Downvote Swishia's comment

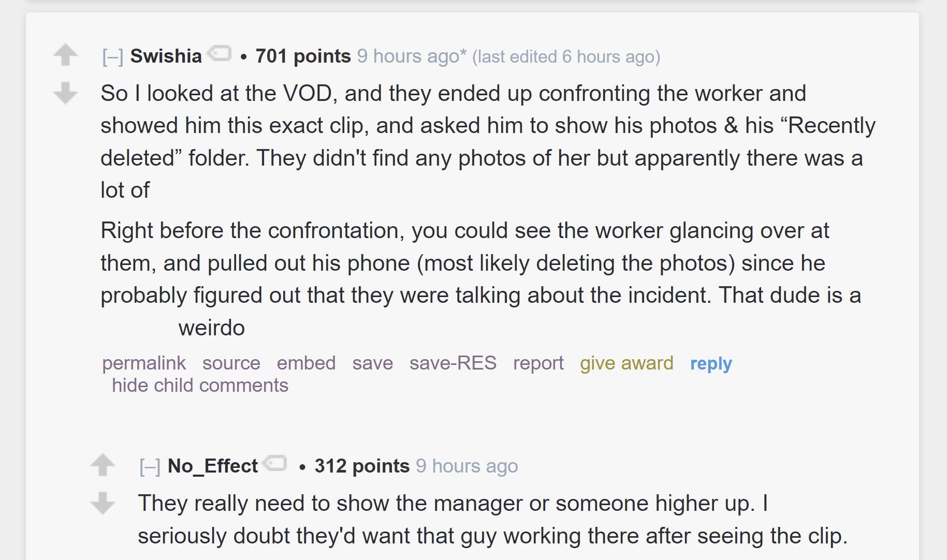pyautogui.click(x=65, y=93)
